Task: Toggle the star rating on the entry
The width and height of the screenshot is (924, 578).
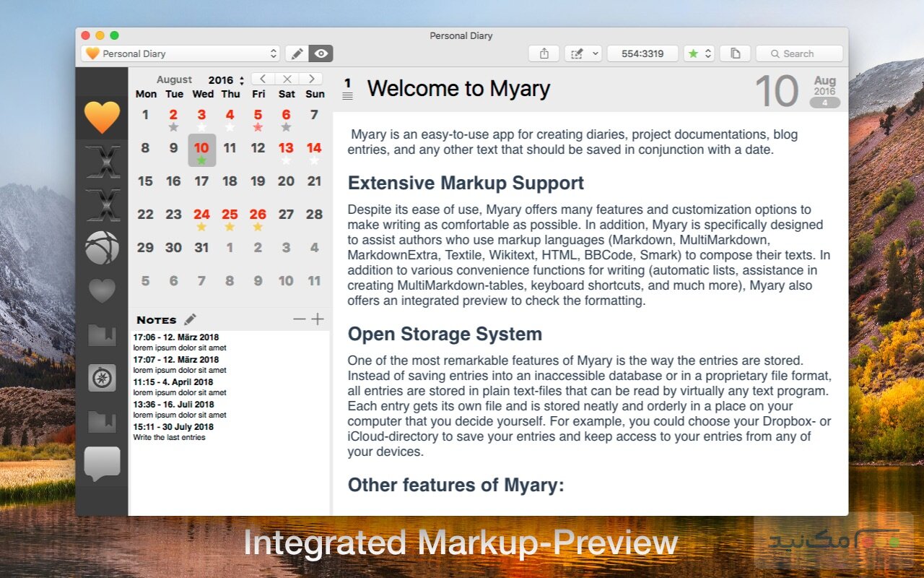Action: click(x=692, y=53)
